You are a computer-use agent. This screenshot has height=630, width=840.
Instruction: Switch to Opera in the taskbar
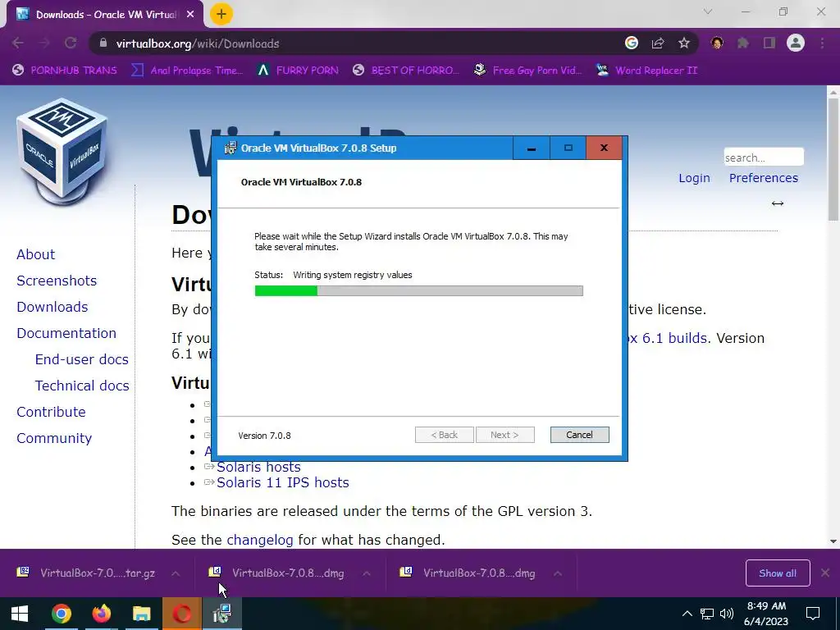click(181, 614)
